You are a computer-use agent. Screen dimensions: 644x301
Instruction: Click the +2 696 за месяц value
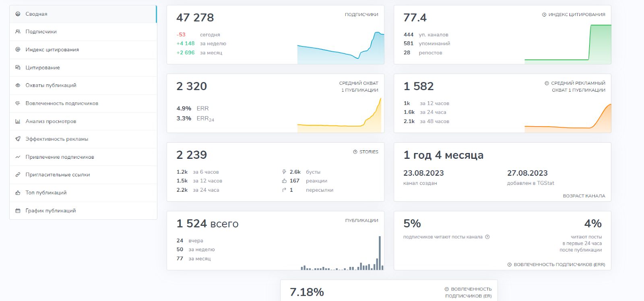coord(186,53)
